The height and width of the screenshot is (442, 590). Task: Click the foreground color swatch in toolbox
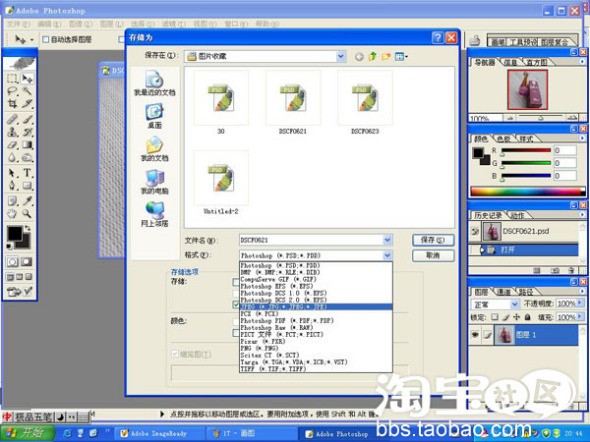[x=15, y=233]
